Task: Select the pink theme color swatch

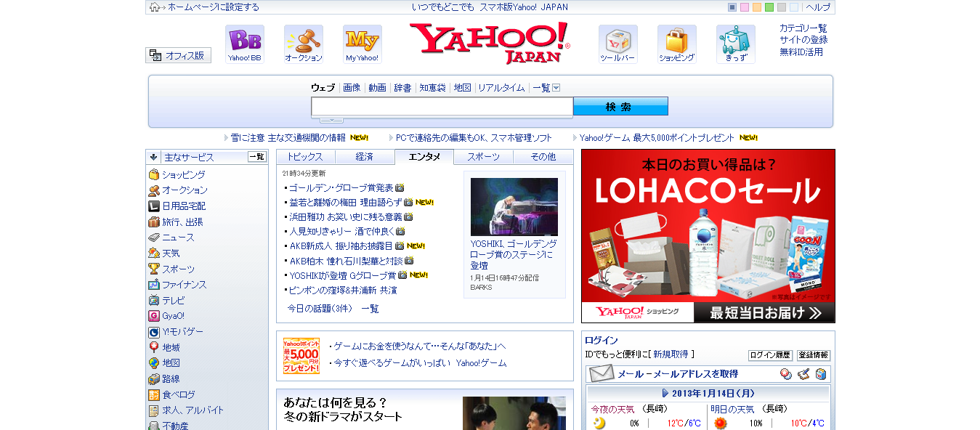Action: (x=745, y=7)
